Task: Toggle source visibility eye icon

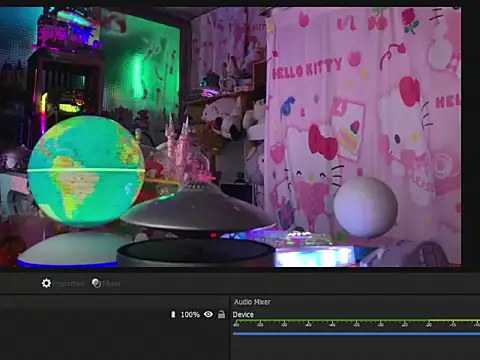Action: 208,314
